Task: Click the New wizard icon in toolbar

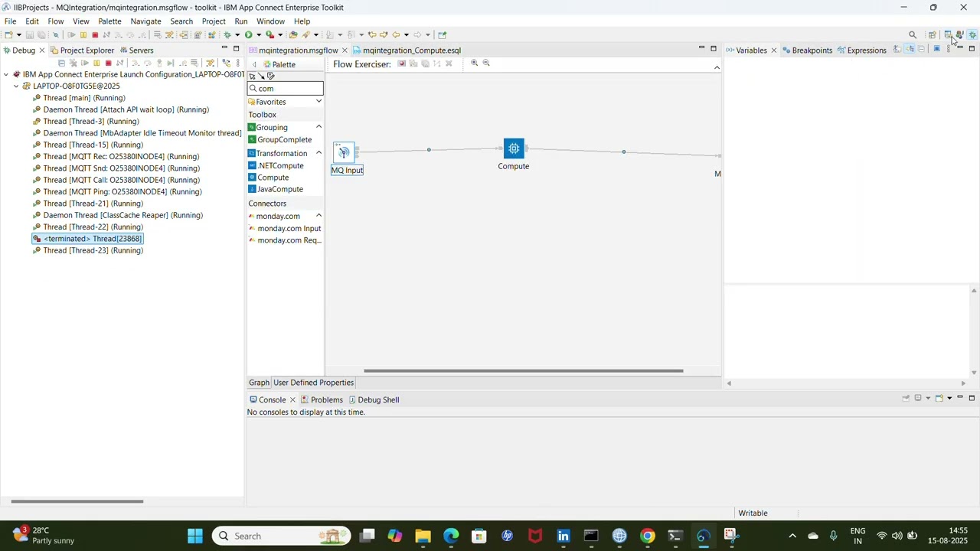Action: [x=8, y=35]
